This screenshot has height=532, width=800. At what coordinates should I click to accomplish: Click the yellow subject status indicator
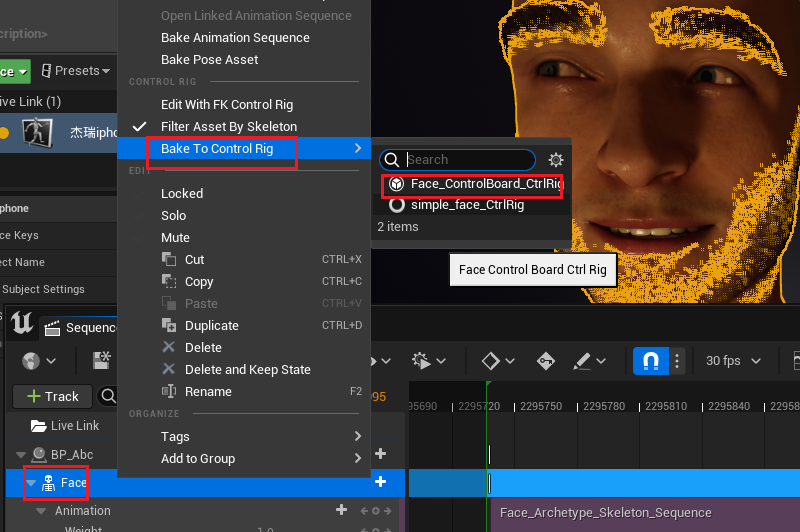[4, 133]
